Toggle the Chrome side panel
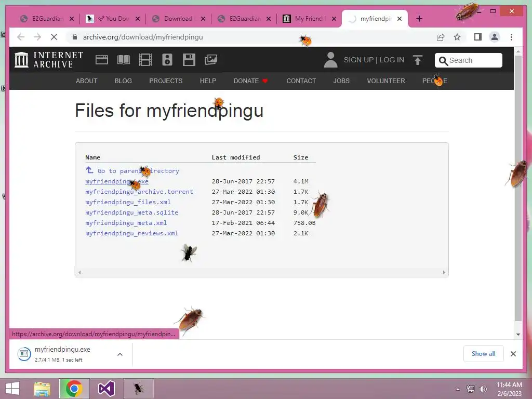 tap(478, 37)
